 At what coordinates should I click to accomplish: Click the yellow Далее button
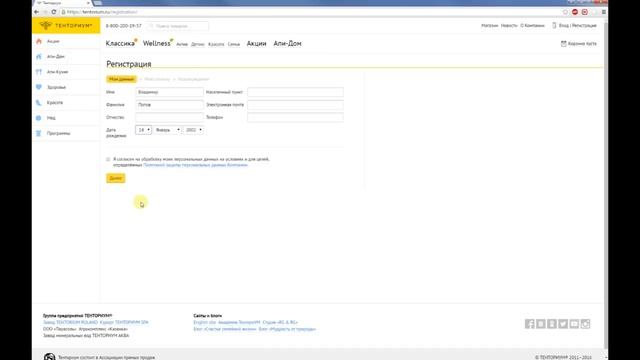click(116, 178)
